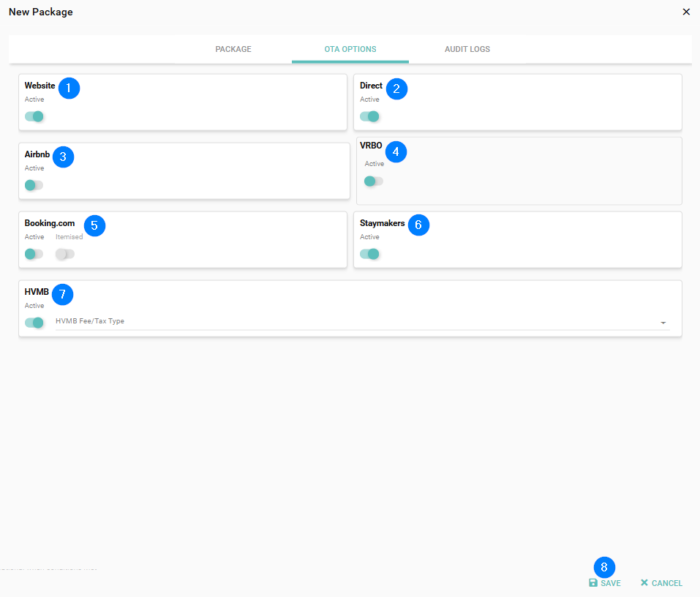Toggle the Airbnb Active switch
This screenshot has height=597, width=700.
pyautogui.click(x=34, y=185)
